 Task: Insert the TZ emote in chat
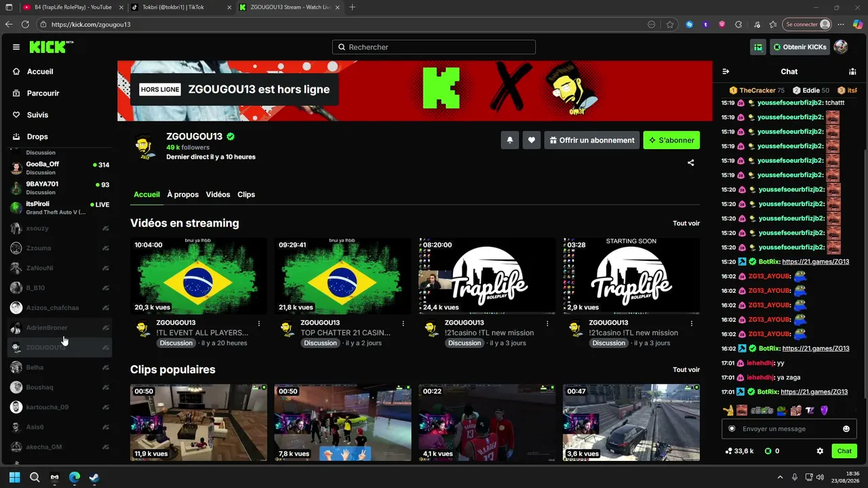click(x=810, y=410)
